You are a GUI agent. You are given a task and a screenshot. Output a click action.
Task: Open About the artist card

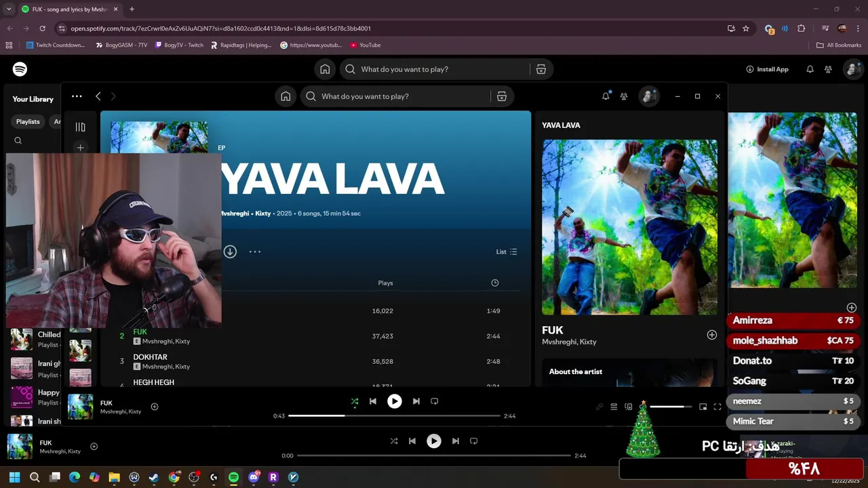click(629, 372)
